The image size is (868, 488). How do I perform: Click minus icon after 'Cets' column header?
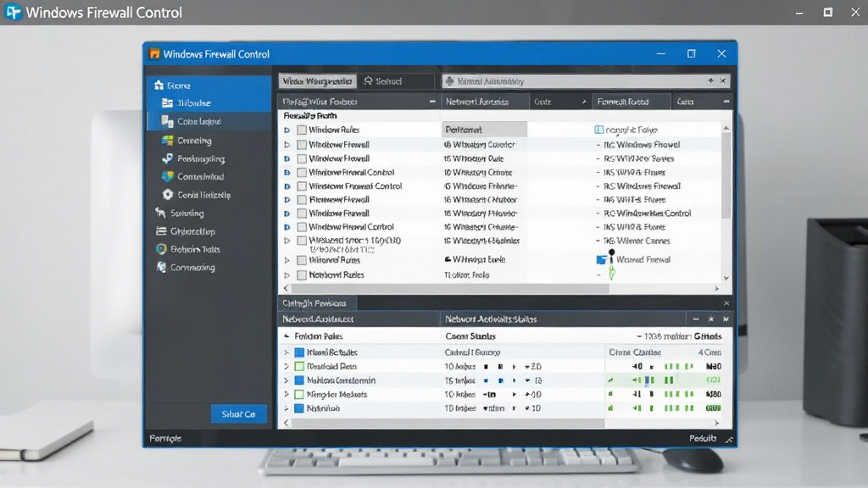tap(726, 102)
